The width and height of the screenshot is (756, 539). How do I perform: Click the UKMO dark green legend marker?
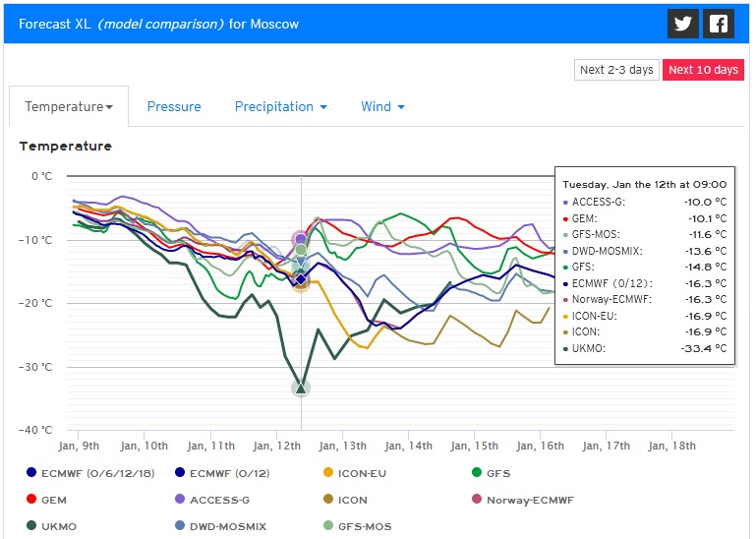click(x=31, y=526)
